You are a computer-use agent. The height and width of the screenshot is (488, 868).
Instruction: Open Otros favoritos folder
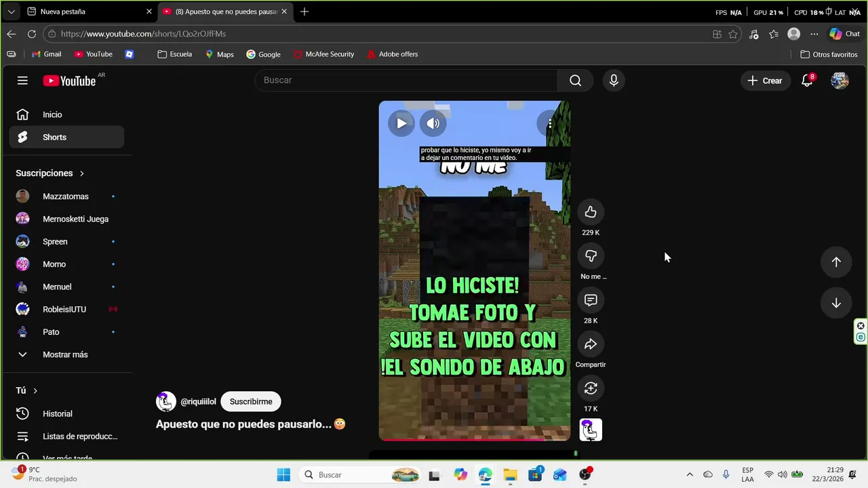(829, 54)
